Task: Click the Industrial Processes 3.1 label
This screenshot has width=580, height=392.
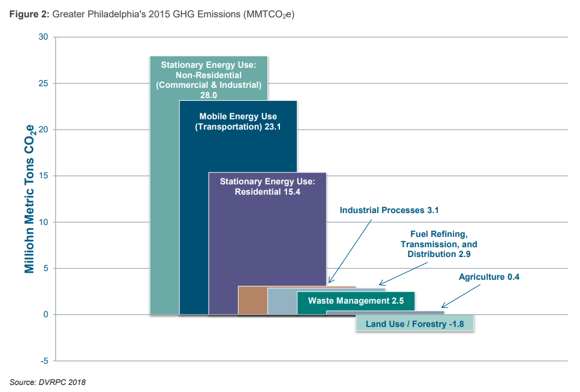Action: tap(389, 210)
